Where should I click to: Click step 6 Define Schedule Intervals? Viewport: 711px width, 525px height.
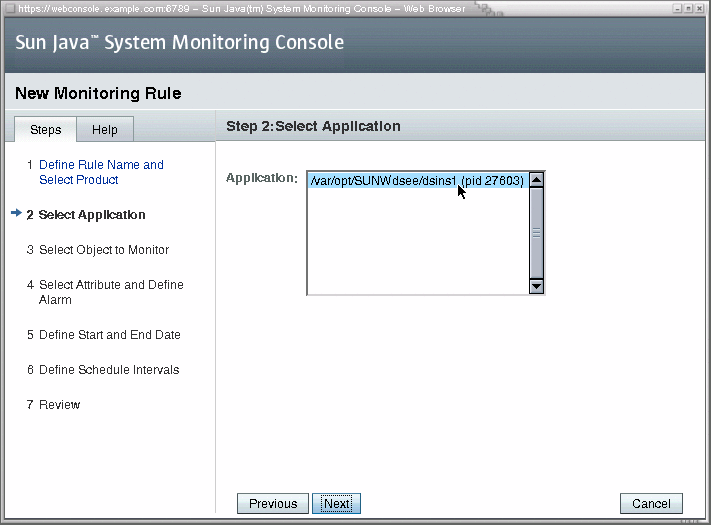click(109, 369)
